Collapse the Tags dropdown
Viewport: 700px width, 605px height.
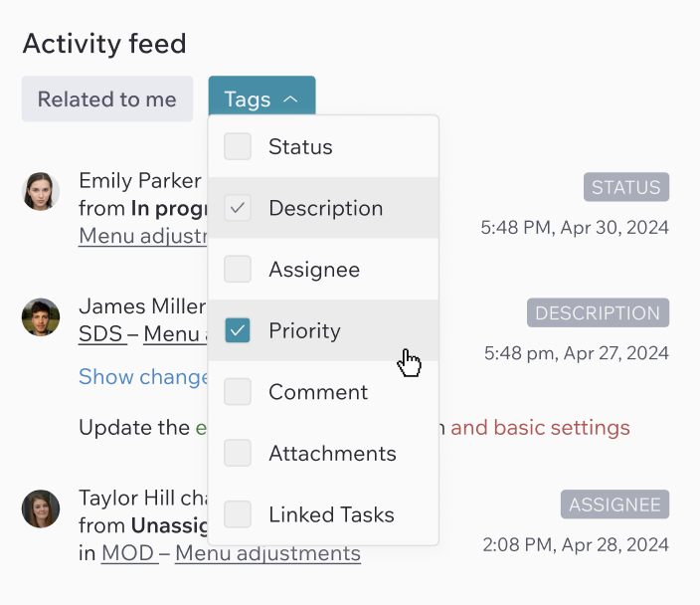point(262,99)
